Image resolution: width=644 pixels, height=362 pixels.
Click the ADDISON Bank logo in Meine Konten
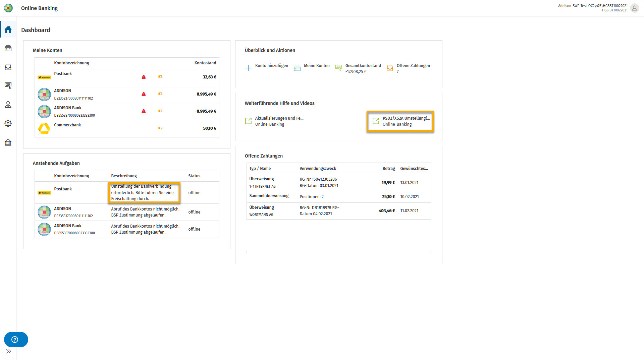tap(44, 112)
